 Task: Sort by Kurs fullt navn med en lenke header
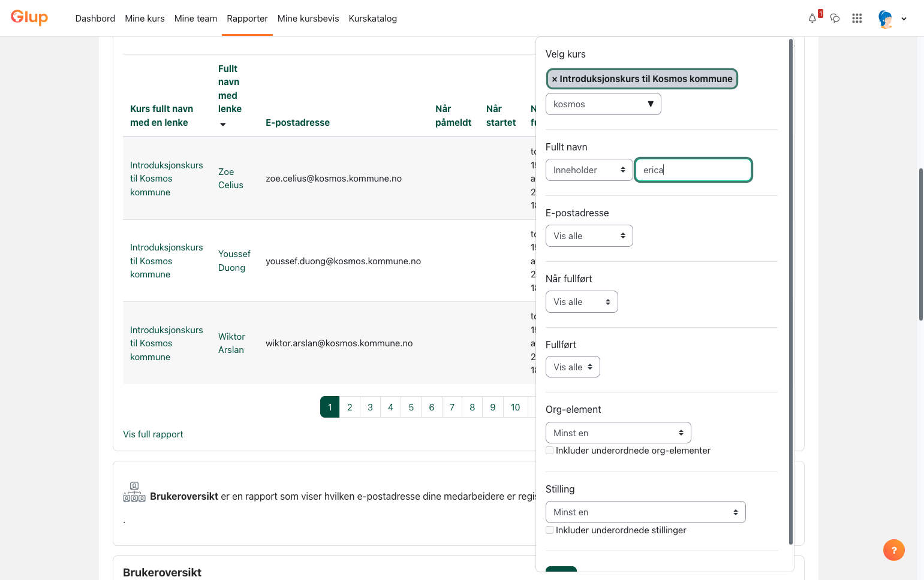[162, 116]
